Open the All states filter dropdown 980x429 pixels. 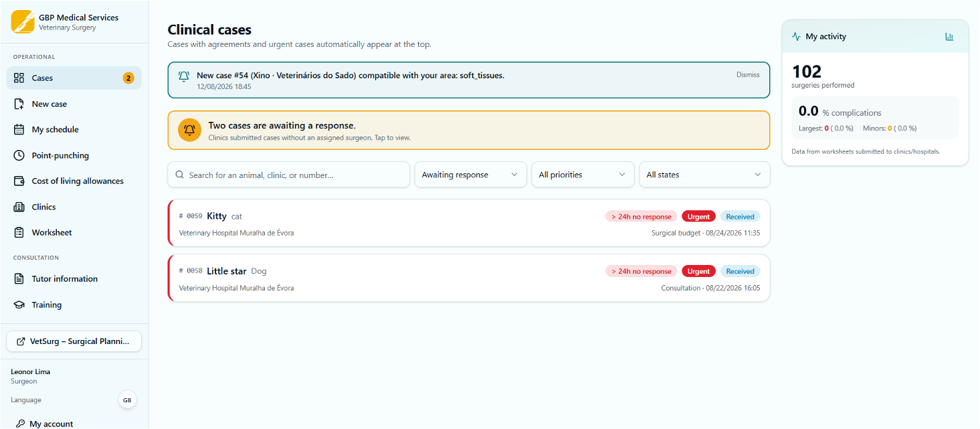[x=704, y=175]
